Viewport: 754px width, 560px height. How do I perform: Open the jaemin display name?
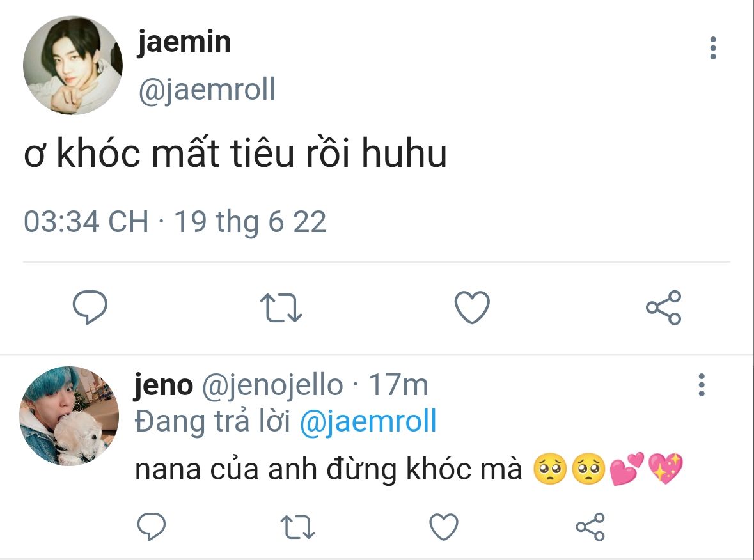click(184, 42)
